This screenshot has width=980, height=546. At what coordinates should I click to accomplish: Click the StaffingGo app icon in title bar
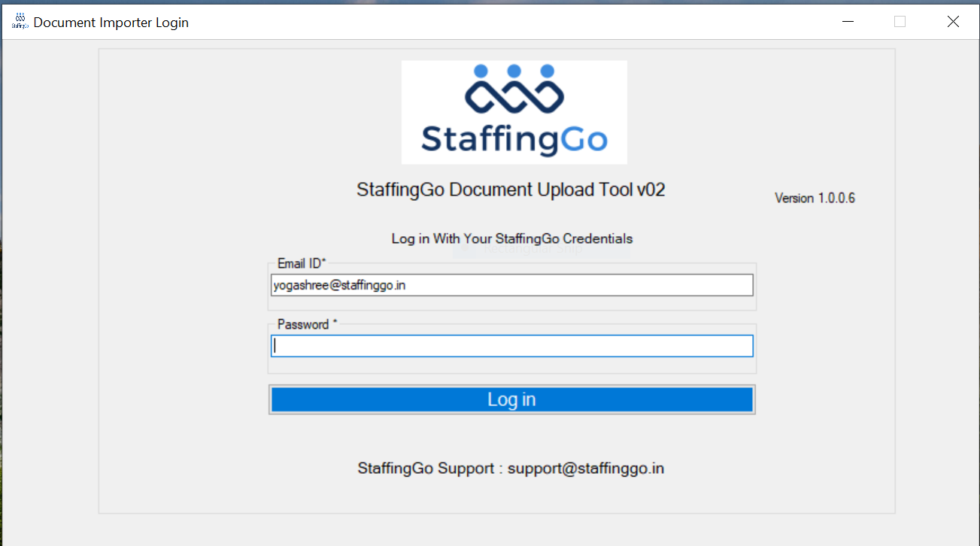pyautogui.click(x=20, y=21)
